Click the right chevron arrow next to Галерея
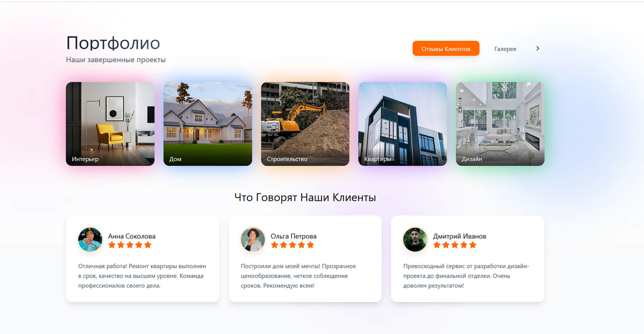 click(538, 48)
